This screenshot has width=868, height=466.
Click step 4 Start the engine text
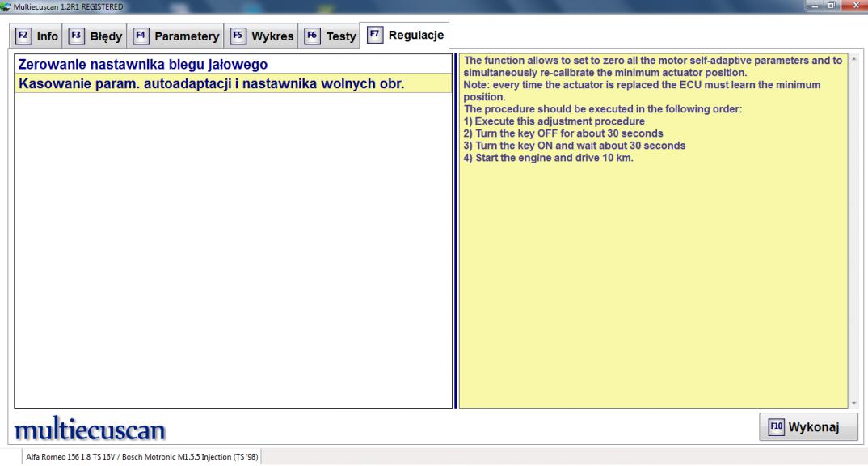tap(548, 158)
